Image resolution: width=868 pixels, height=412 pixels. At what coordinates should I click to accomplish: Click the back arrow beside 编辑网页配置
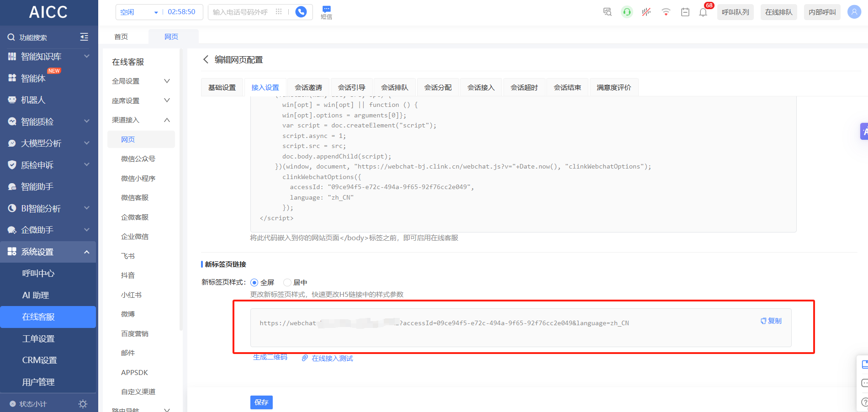coord(206,59)
